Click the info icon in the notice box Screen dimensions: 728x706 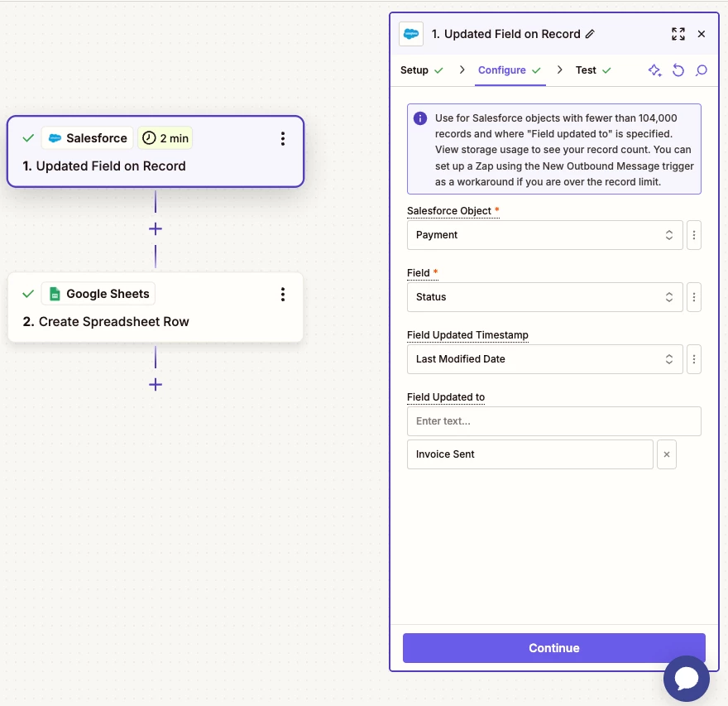pos(419,118)
